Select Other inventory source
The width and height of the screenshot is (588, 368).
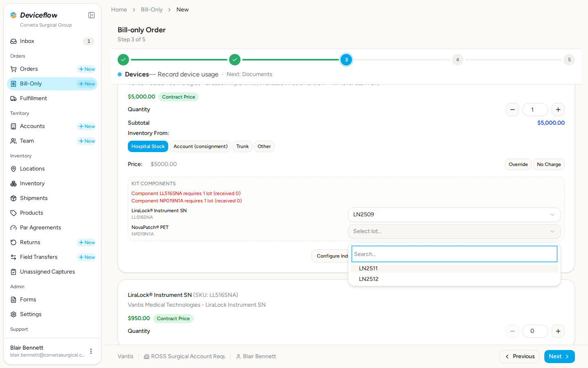coord(264,146)
